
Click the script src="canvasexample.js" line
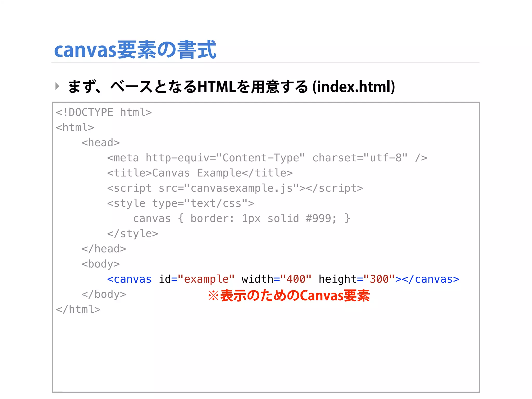tap(235, 188)
